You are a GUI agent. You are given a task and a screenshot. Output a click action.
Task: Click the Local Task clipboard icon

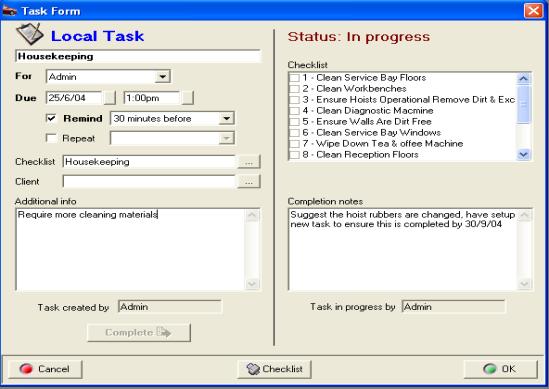click(x=30, y=34)
